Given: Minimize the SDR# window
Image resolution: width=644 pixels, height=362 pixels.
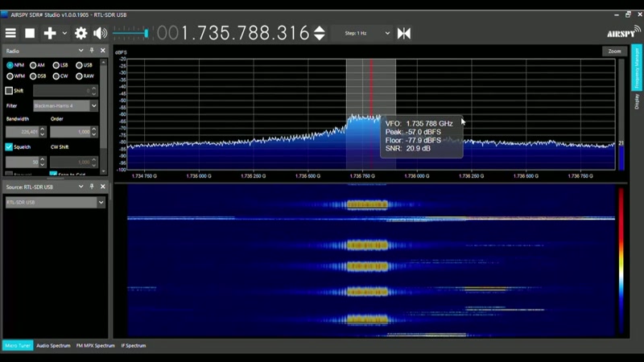Looking at the screenshot, I should pyautogui.click(x=617, y=14).
